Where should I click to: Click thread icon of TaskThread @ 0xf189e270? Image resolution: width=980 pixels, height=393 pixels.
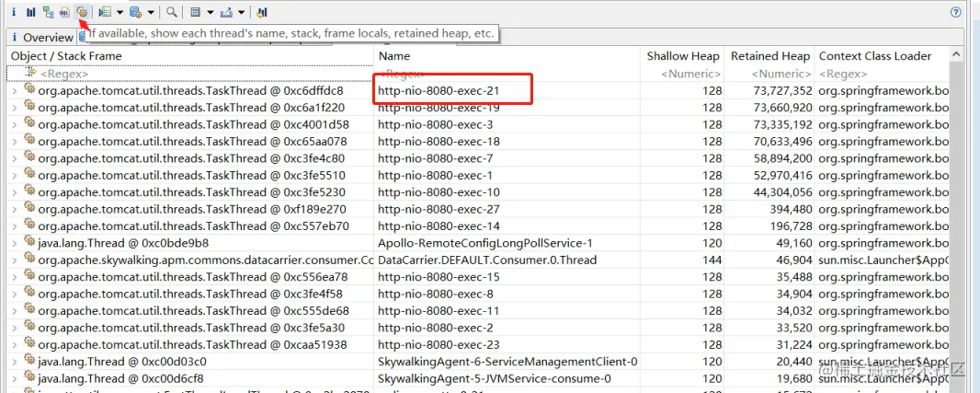coord(29,208)
